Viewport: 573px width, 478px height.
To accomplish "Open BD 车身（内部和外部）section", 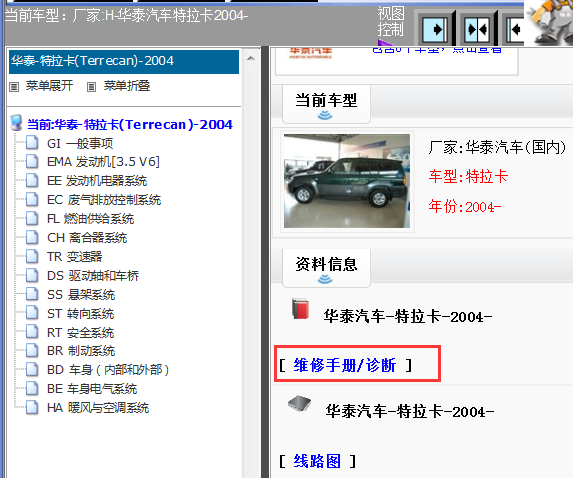I will [108, 370].
